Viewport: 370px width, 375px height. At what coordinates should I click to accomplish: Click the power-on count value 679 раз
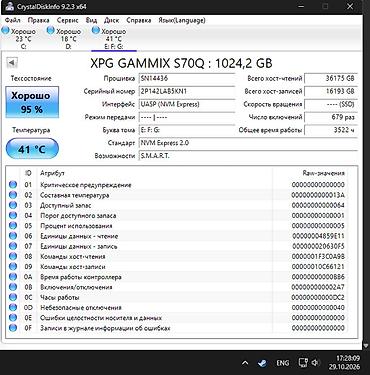click(331, 117)
